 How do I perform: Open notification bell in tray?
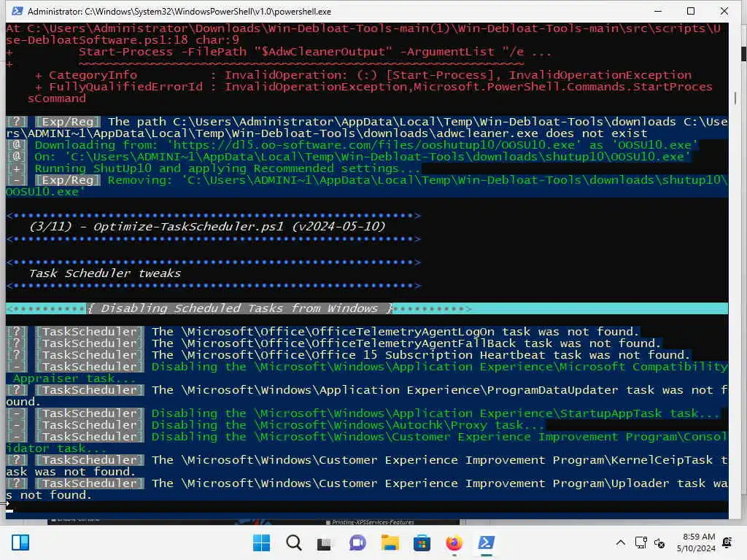pos(727,542)
